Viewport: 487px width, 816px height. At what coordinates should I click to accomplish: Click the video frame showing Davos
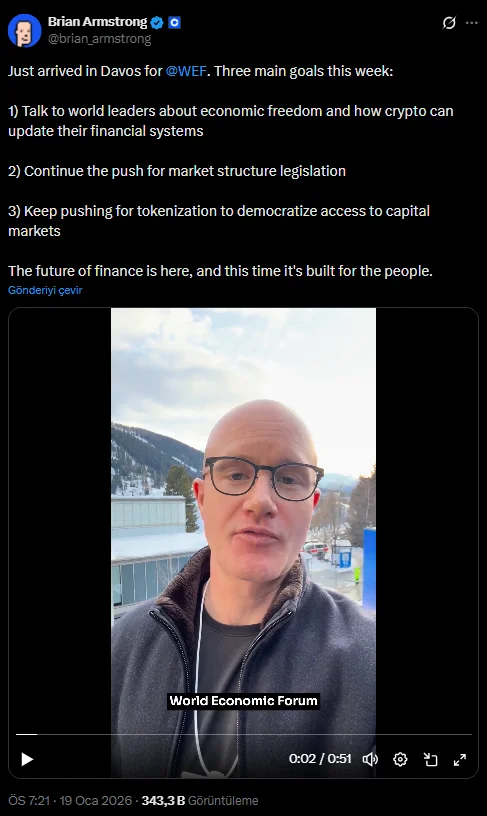point(244,520)
